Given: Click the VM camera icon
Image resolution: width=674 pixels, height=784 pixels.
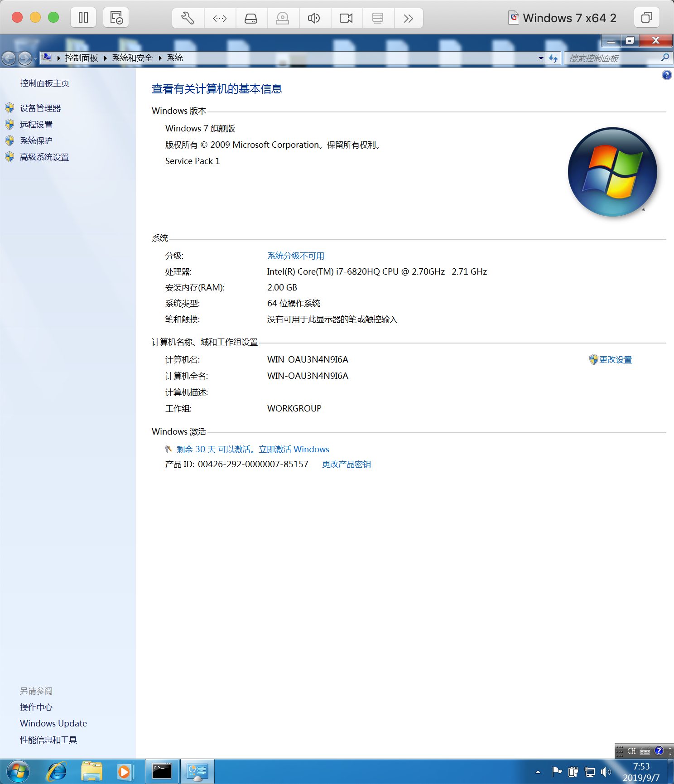Looking at the screenshot, I should pyautogui.click(x=347, y=18).
